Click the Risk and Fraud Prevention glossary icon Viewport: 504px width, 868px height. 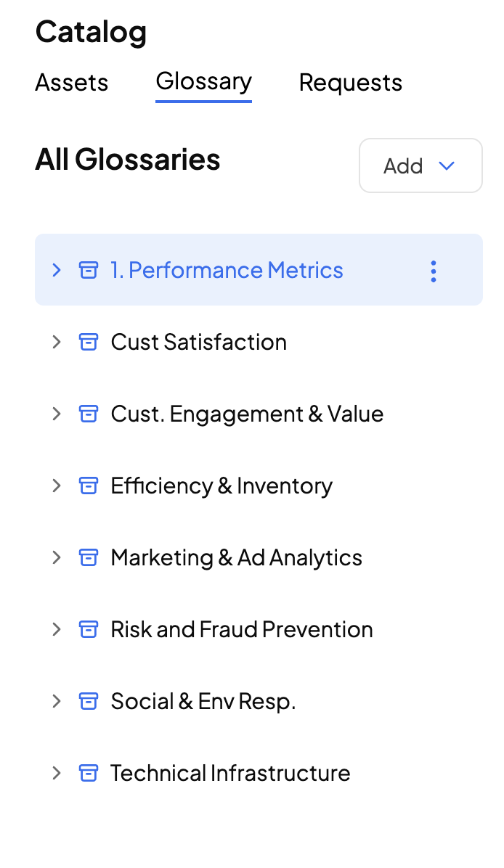tap(88, 630)
